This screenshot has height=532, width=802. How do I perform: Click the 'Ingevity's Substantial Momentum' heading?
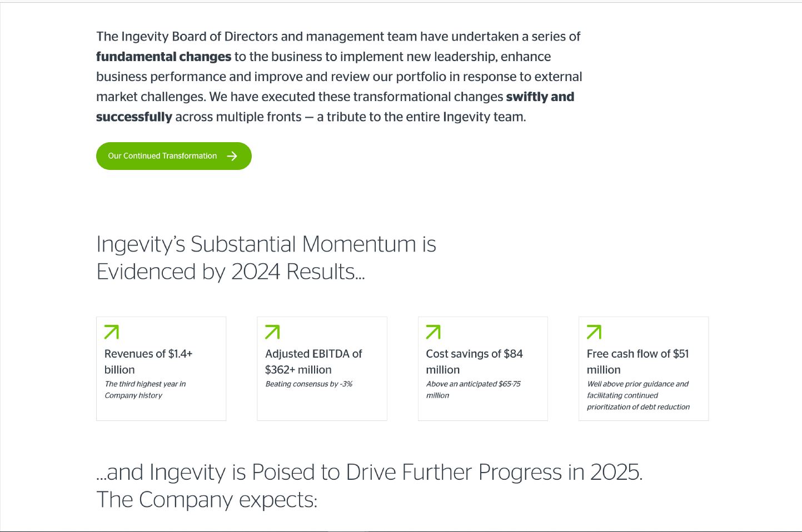(266, 258)
